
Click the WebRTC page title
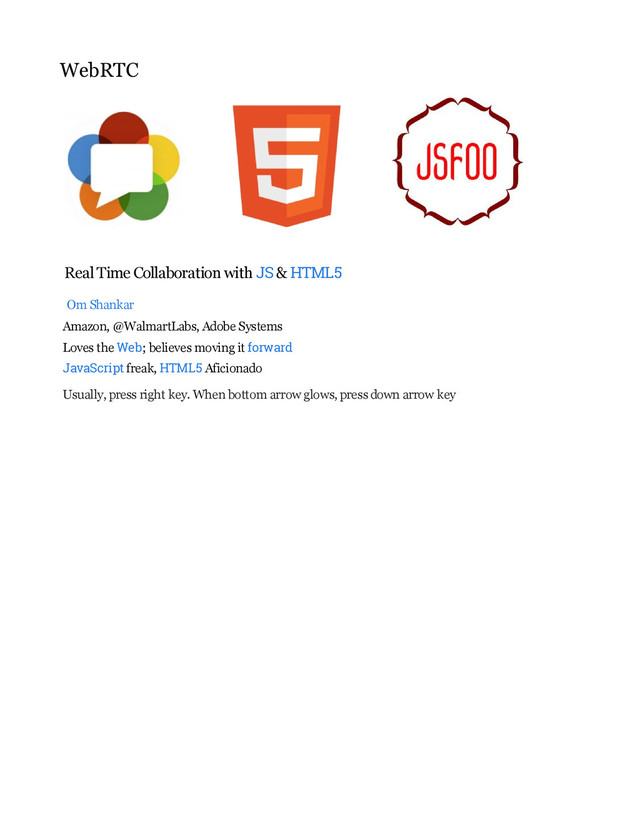click(99, 70)
